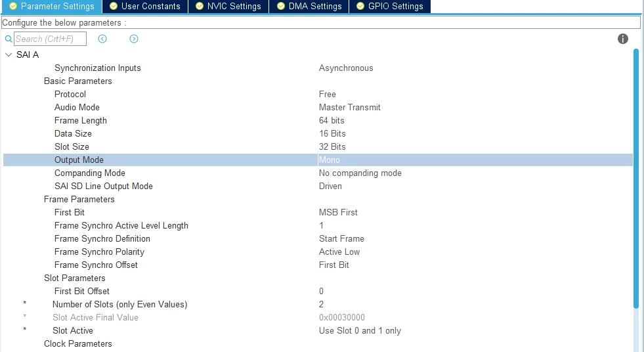Collapse the SAI A tree section

pos(9,55)
